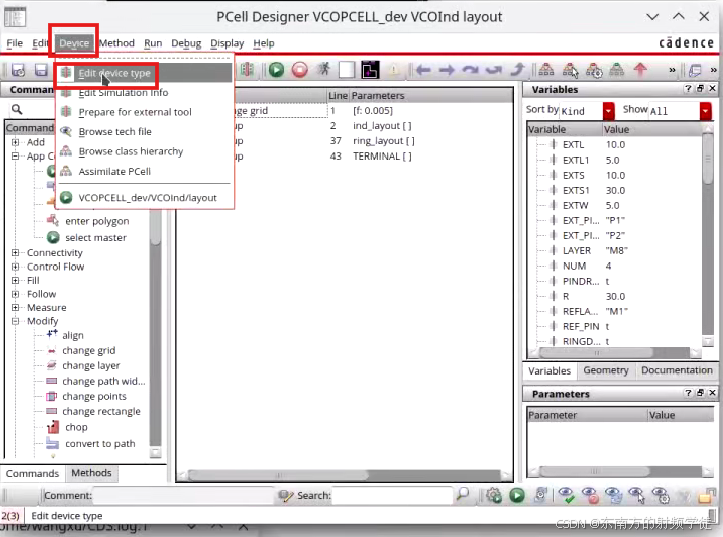723x537 pixels.
Task: Open the Run menu
Action: (x=153, y=43)
